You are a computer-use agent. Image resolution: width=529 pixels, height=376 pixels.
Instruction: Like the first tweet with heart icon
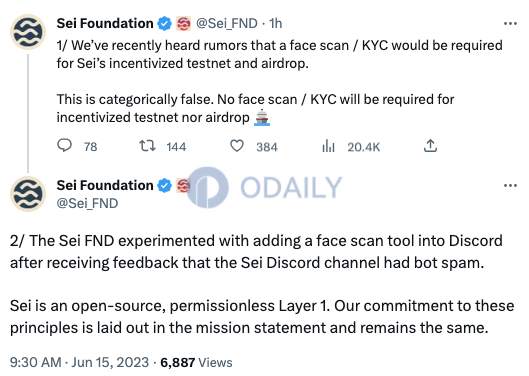click(x=237, y=146)
